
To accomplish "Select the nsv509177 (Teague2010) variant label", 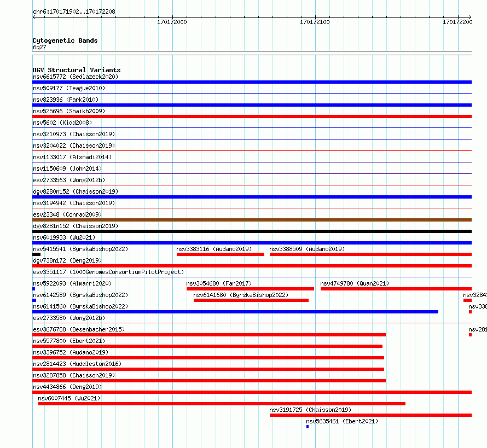I will pyautogui.click(x=69, y=88).
